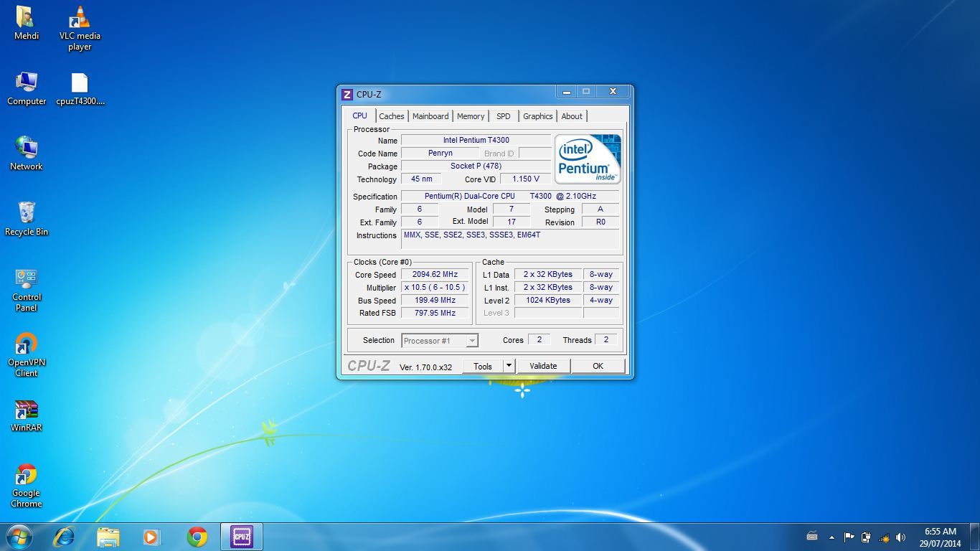
Task: Open Internet Explorer from taskbar
Action: click(x=64, y=537)
